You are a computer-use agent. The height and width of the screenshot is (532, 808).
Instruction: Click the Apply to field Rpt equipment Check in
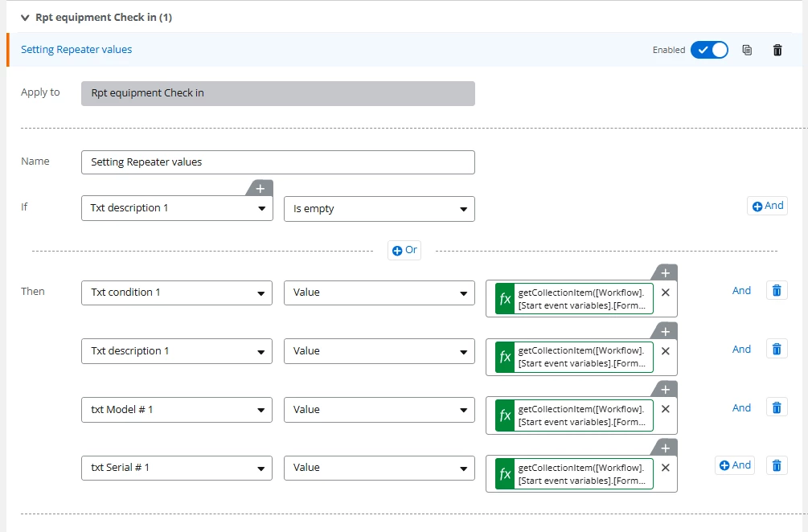tap(277, 93)
